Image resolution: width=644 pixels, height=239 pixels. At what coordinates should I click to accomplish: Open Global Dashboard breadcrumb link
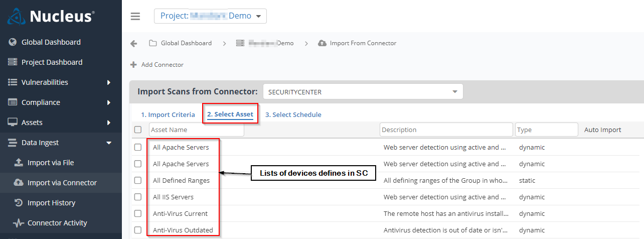pos(186,43)
